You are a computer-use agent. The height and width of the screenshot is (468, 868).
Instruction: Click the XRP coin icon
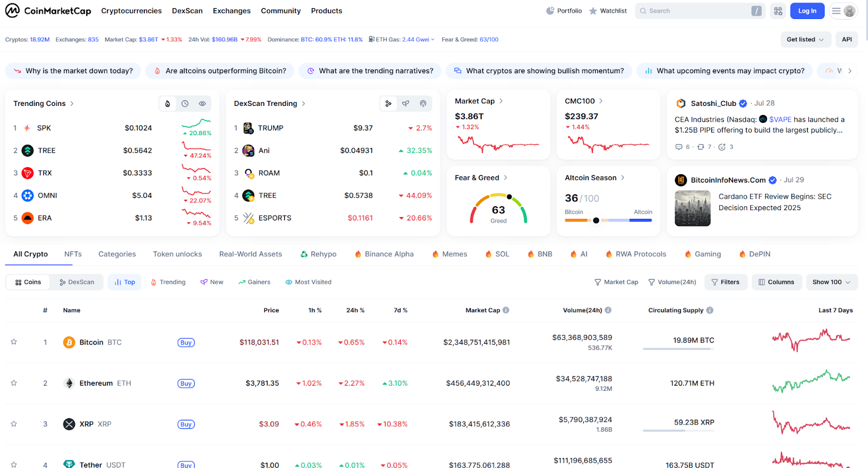click(x=69, y=424)
